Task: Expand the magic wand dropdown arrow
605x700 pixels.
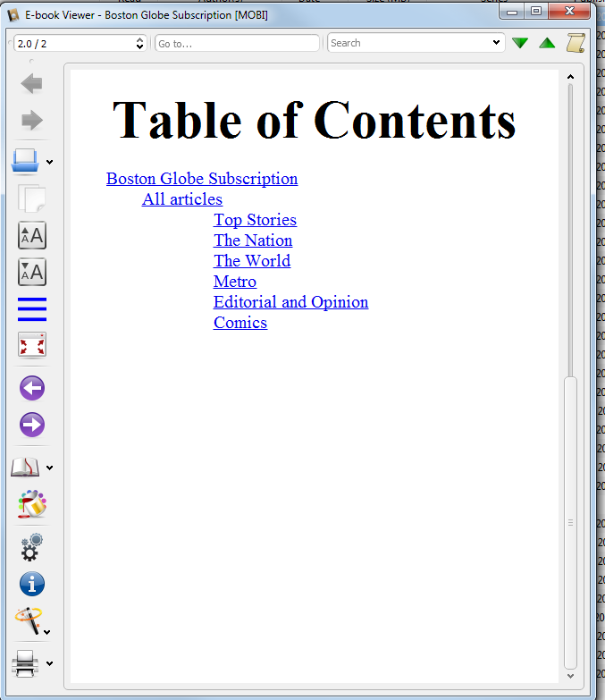Action: click(46, 632)
